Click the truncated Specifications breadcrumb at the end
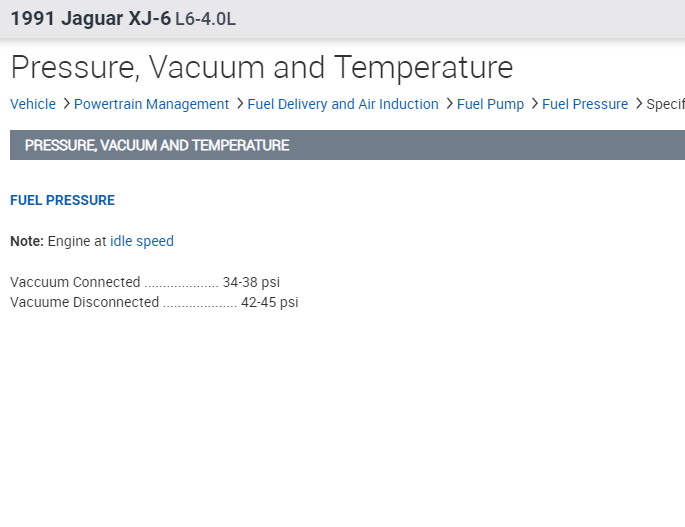 665,104
